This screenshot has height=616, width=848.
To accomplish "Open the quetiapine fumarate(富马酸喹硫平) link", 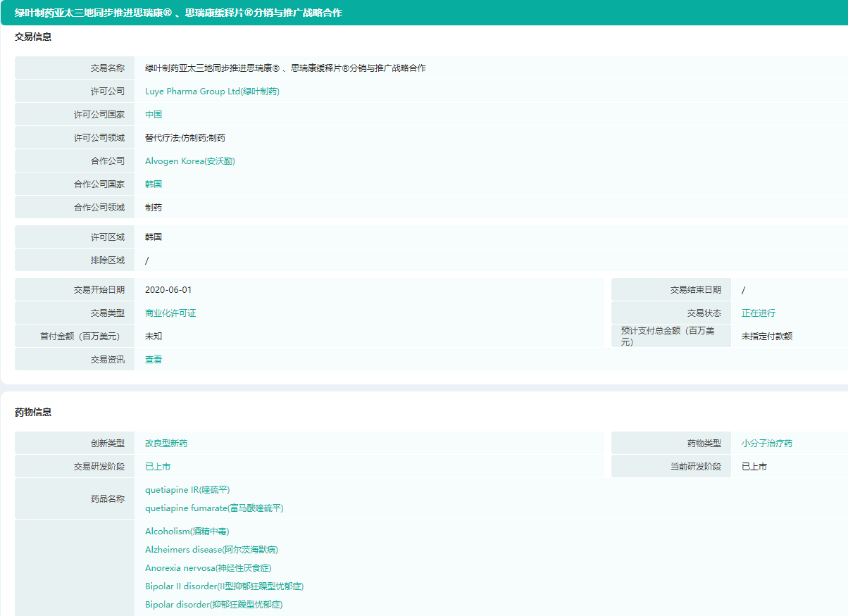I will click(x=214, y=508).
